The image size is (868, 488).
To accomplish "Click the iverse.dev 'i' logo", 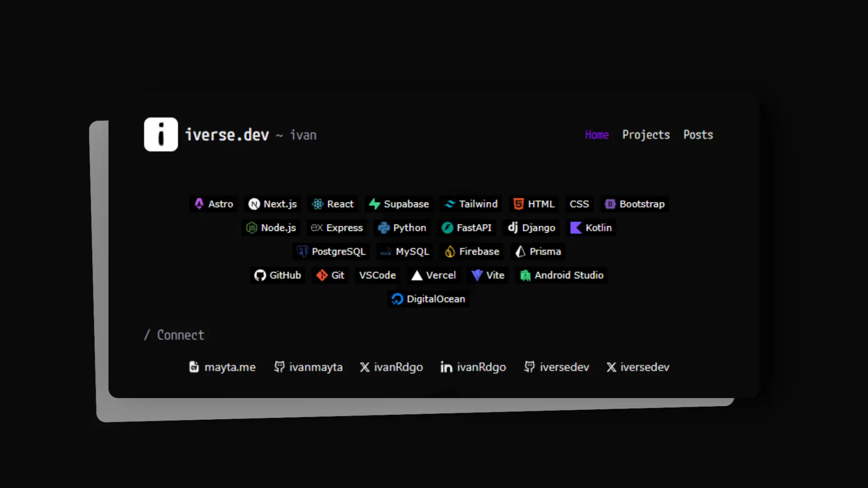I will (x=161, y=135).
